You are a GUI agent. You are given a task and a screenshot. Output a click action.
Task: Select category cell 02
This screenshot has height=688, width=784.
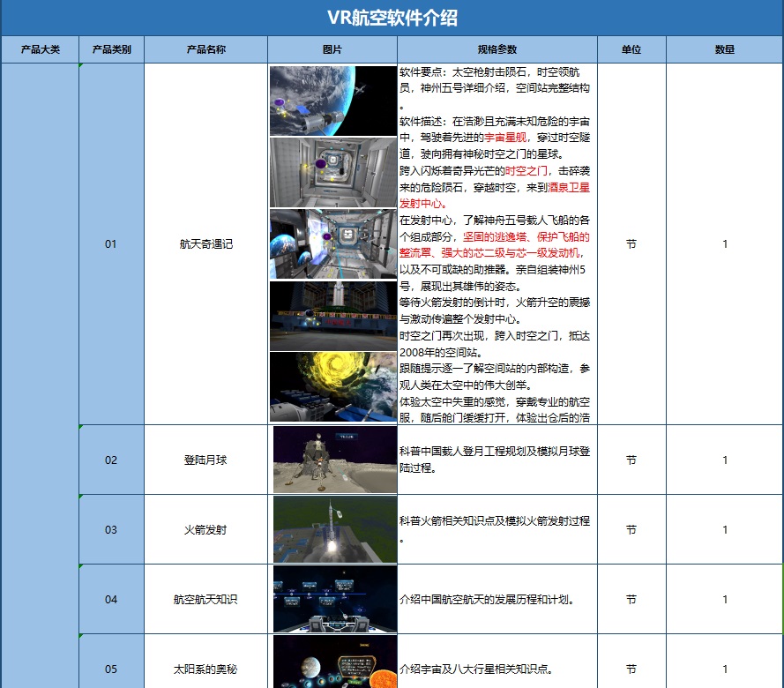coord(111,460)
